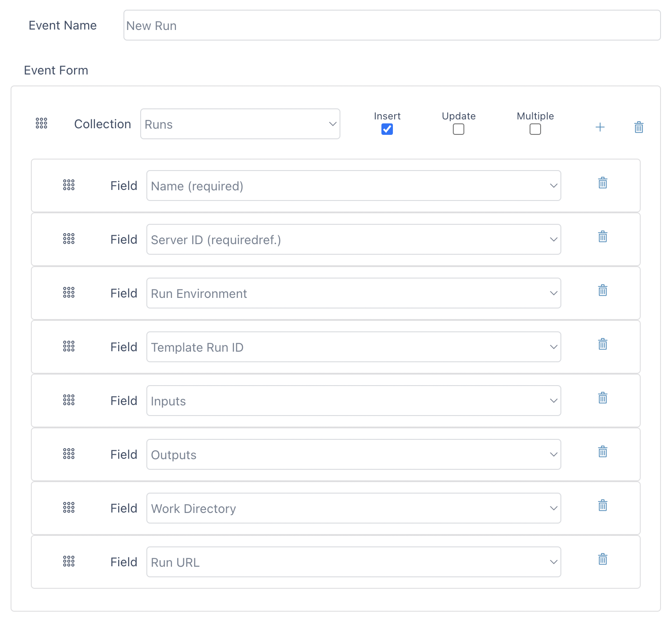672x624 pixels.
Task: Delete the Outputs field row
Action: [602, 452]
